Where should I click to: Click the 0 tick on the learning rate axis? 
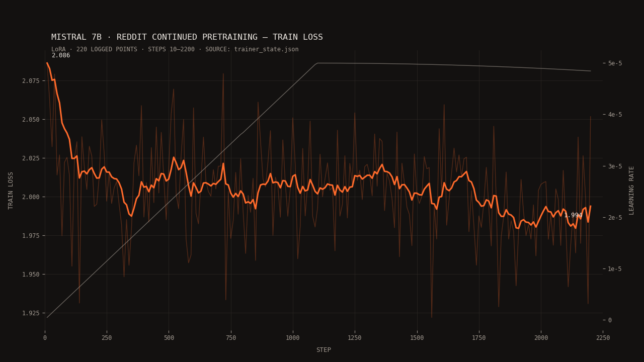click(x=610, y=320)
